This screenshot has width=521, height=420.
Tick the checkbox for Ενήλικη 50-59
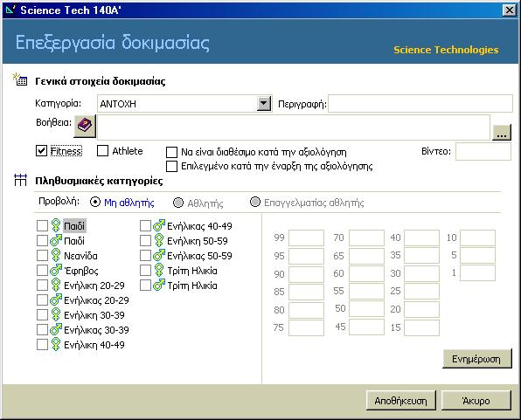[x=145, y=240]
